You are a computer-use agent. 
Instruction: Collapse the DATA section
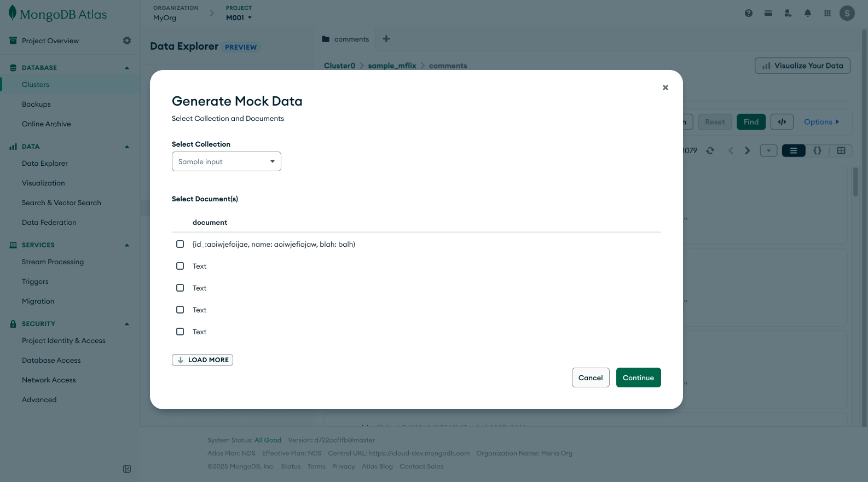click(127, 147)
